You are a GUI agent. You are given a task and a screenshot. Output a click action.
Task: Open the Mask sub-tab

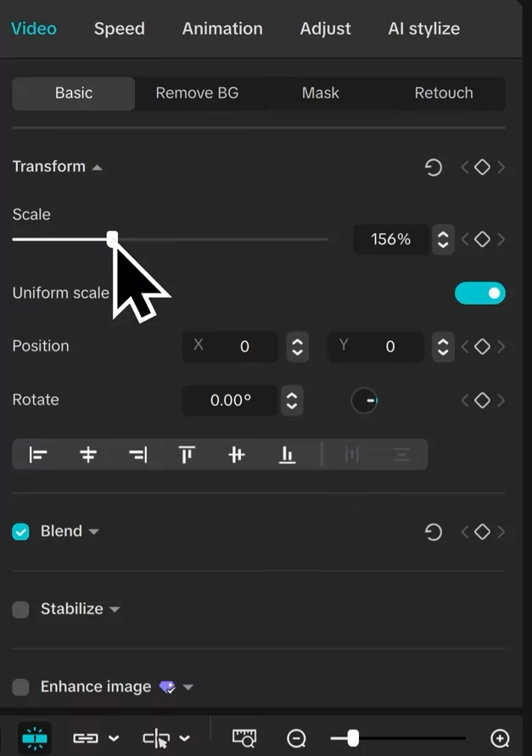coord(320,93)
